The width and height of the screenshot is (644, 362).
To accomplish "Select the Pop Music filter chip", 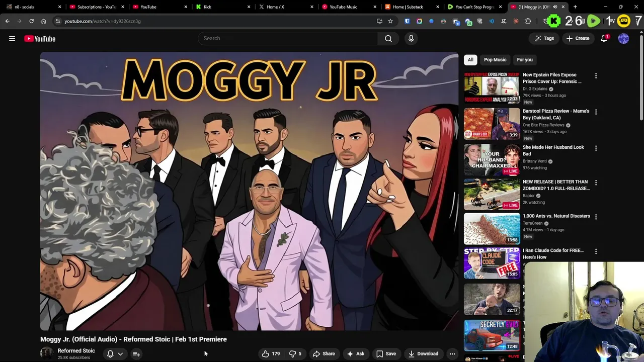I will 495,60.
